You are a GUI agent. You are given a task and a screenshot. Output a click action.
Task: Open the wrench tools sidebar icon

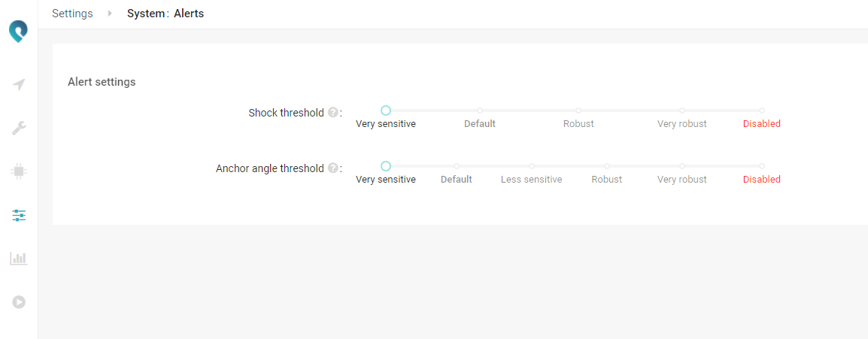pos(19,128)
